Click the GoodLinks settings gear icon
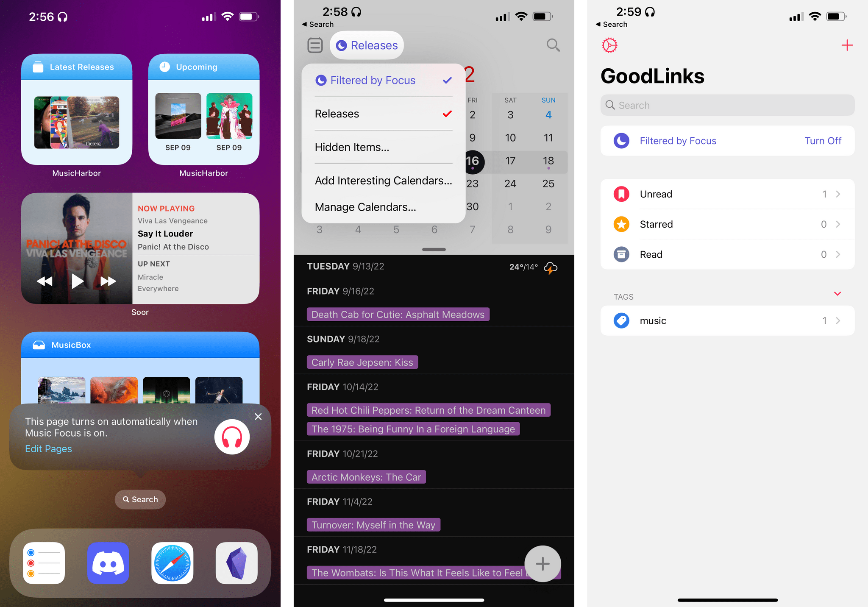Screen dimensions: 868x607 pyautogui.click(x=609, y=45)
